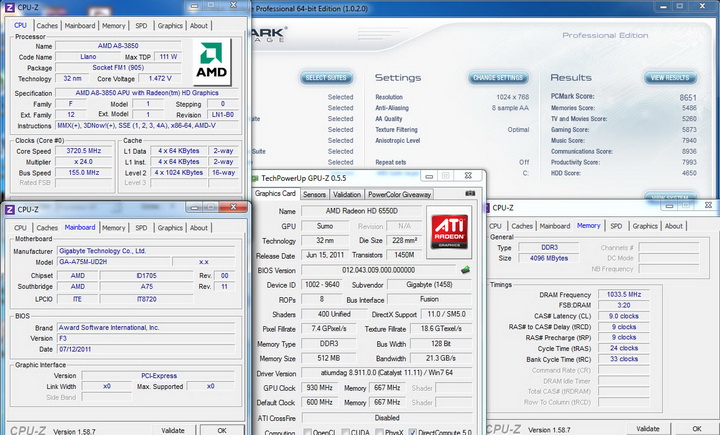Open Mainboard tab in CPU-Z Memory window
Screen dimensions: 720x435
tap(555, 226)
